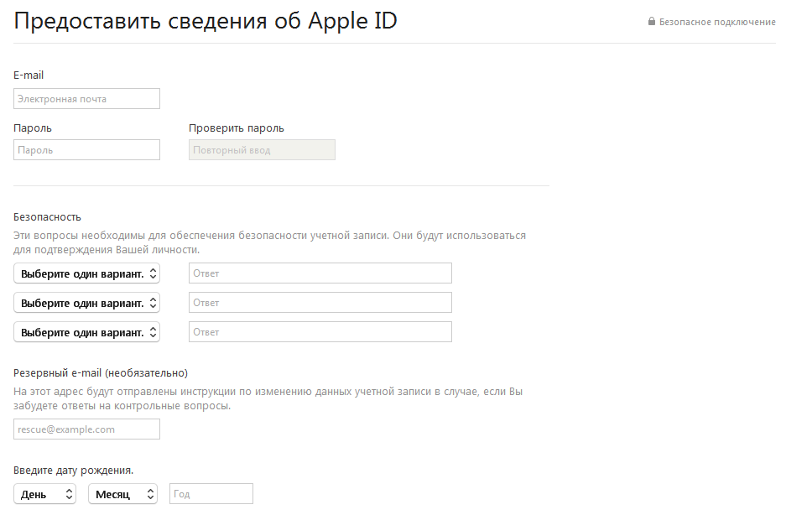Viewport: 812px width, 515px height.
Task: Click the secure connection lock icon
Action: click(x=651, y=22)
